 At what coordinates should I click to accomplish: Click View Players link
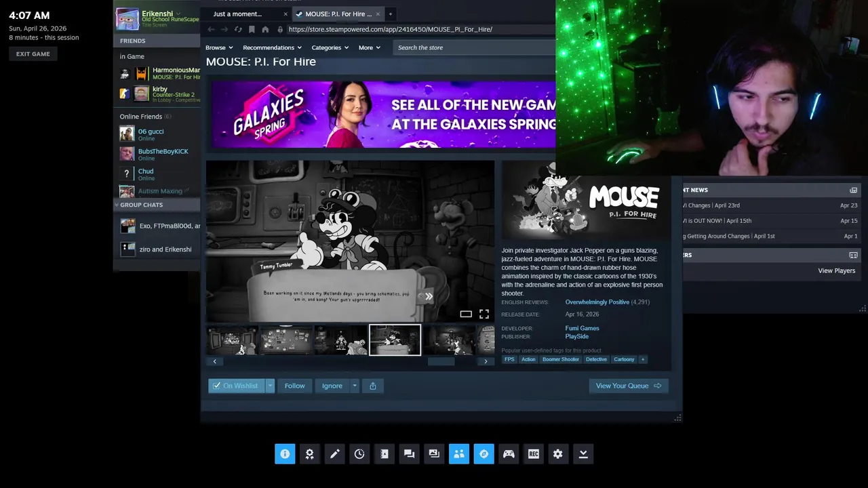point(837,270)
